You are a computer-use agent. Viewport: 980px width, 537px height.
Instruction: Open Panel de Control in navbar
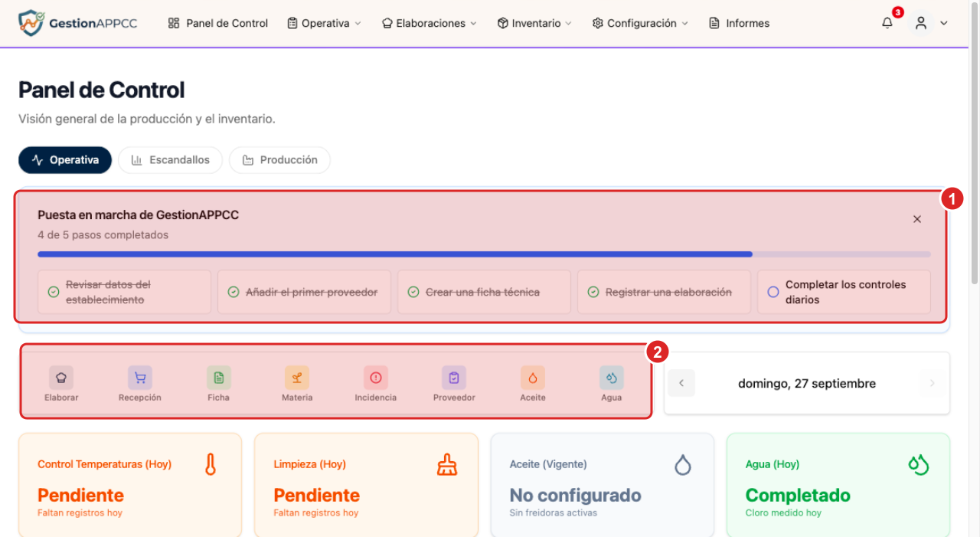click(218, 23)
